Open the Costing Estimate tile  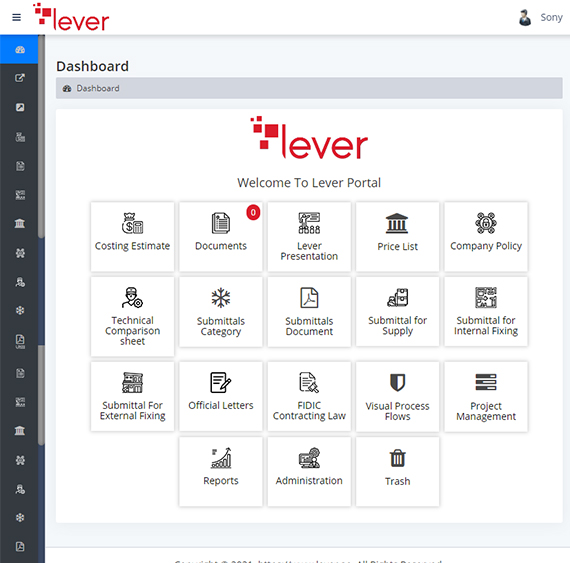132,237
